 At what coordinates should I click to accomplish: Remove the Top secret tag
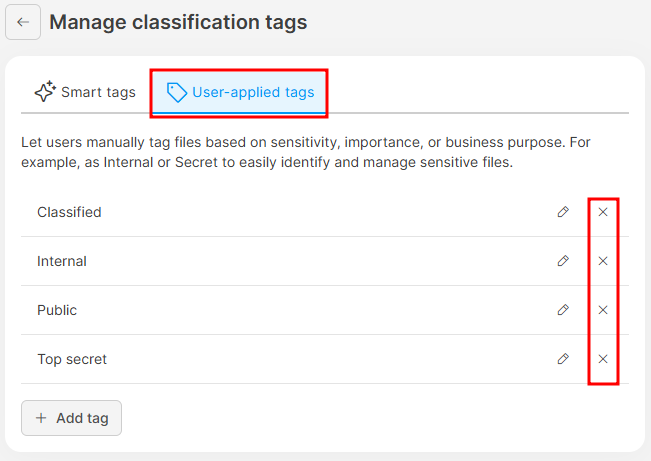pos(603,359)
